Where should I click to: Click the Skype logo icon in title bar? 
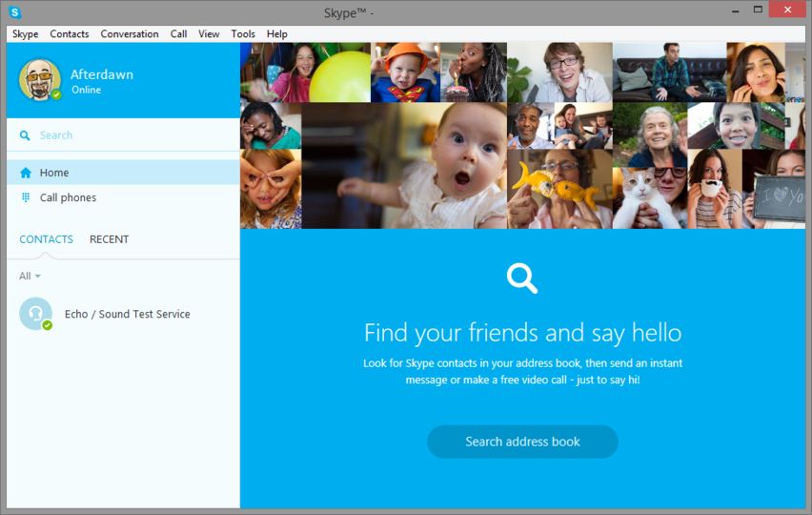(x=15, y=11)
